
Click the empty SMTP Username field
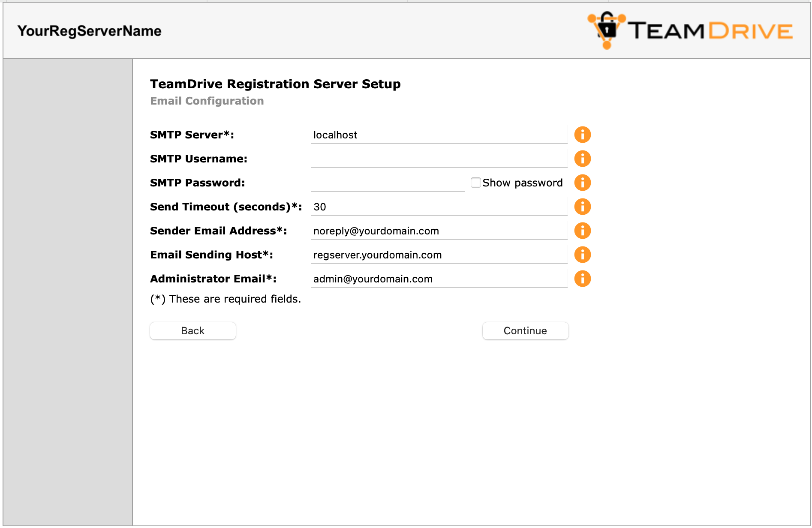pos(439,158)
